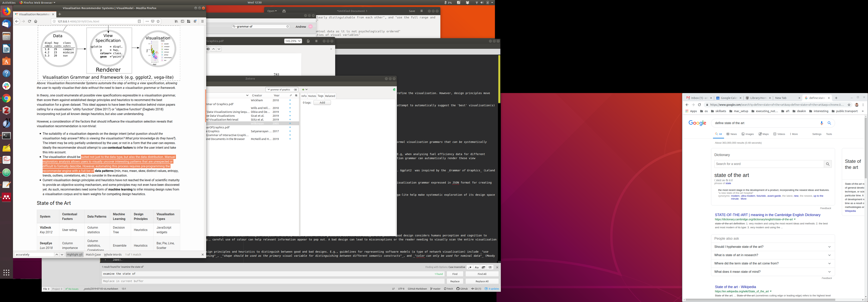Screen dimensions: 868x302
Task: Open State of the art Wikipedia link
Action: coord(735,287)
